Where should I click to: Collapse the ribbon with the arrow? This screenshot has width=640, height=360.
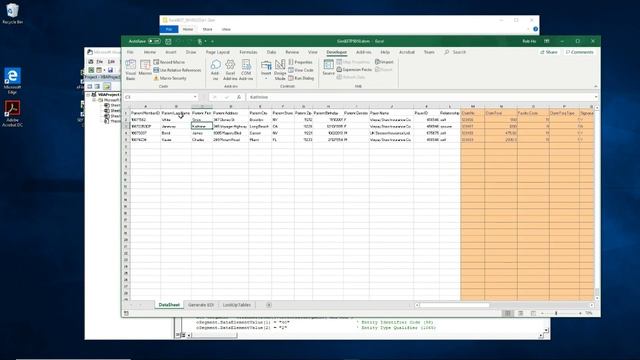pos(596,86)
